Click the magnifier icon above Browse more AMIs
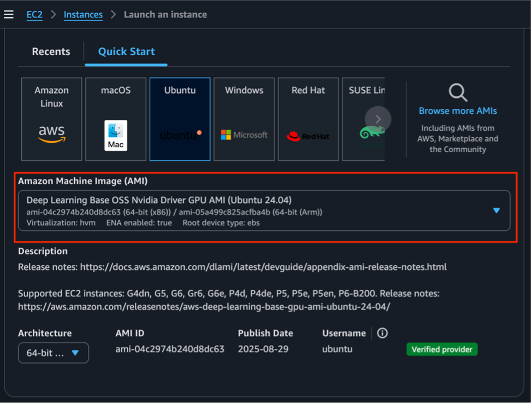Viewport: 532px width, 404px height. click(x=457, y=91)
